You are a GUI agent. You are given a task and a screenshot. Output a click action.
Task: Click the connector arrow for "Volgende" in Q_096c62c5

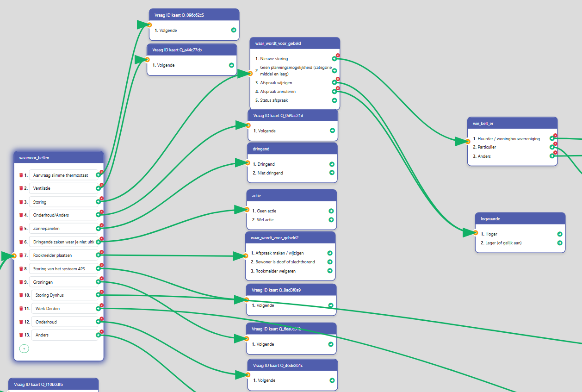point(233,30)
